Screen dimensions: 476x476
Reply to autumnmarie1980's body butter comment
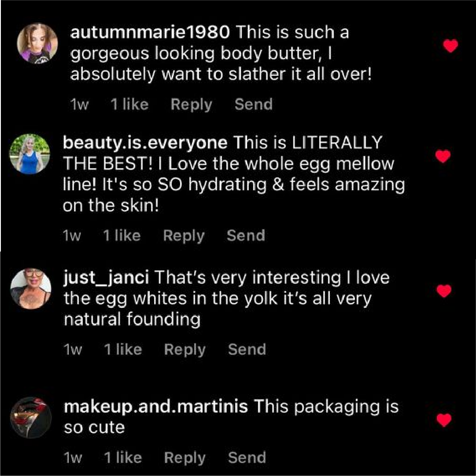[x=191, y=105]
